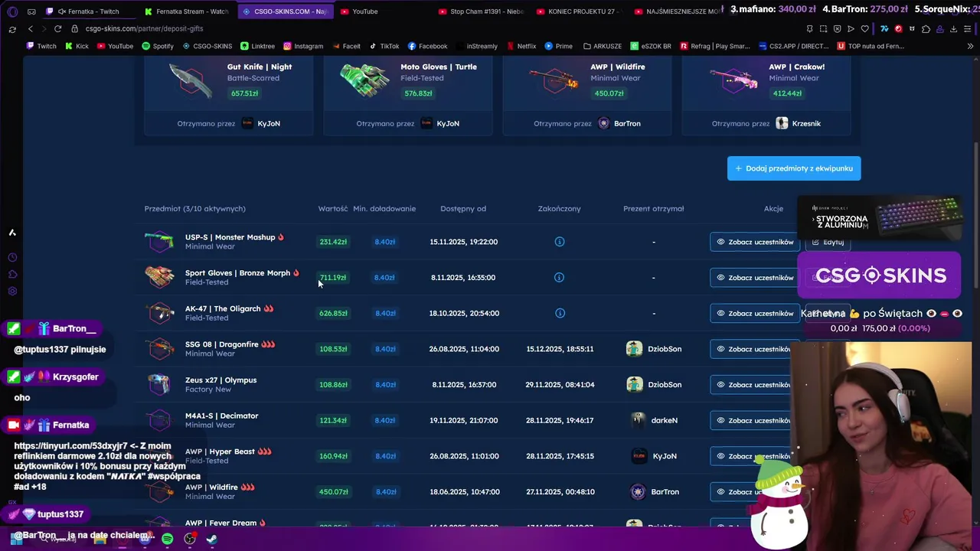Viewport: 980px width, 551px height.
Task: Open the extensions icon in Opera sidebar
Action: point(12,274)
